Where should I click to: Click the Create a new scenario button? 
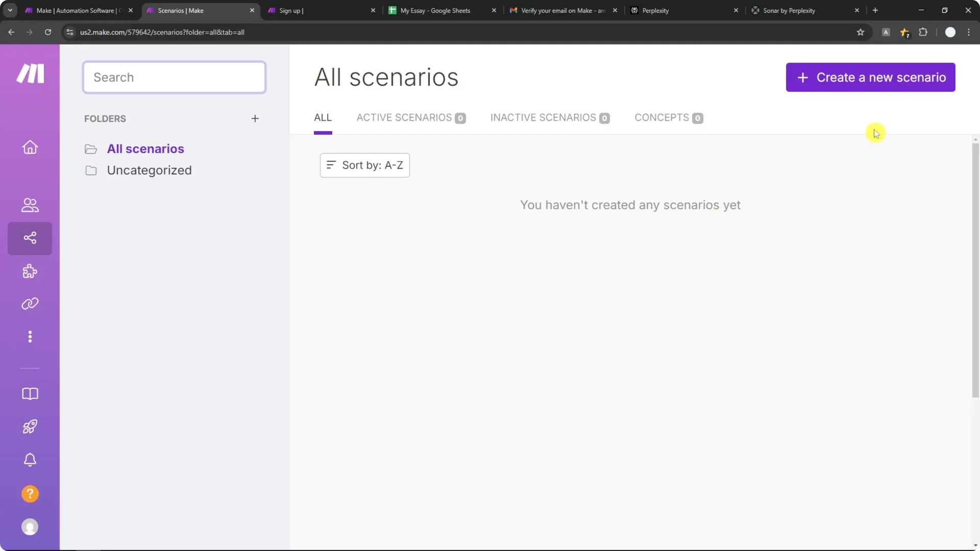(x=870, y=77)
